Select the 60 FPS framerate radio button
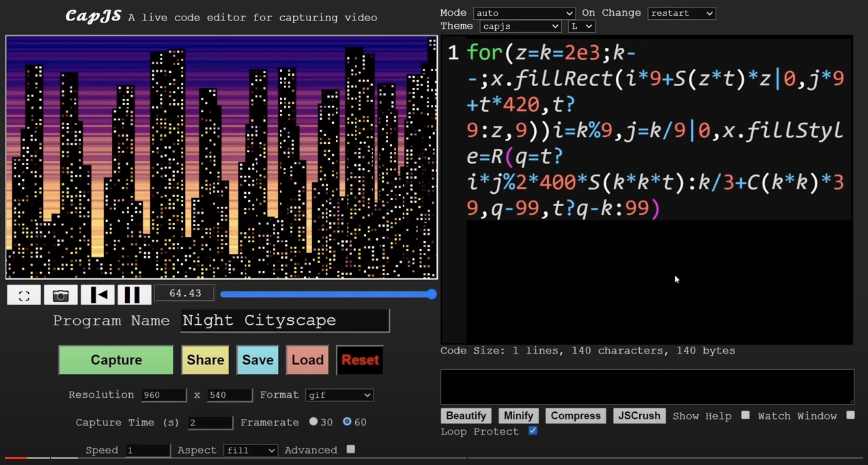The height and width of the screenshot is (465, 868). pos(347,421)
